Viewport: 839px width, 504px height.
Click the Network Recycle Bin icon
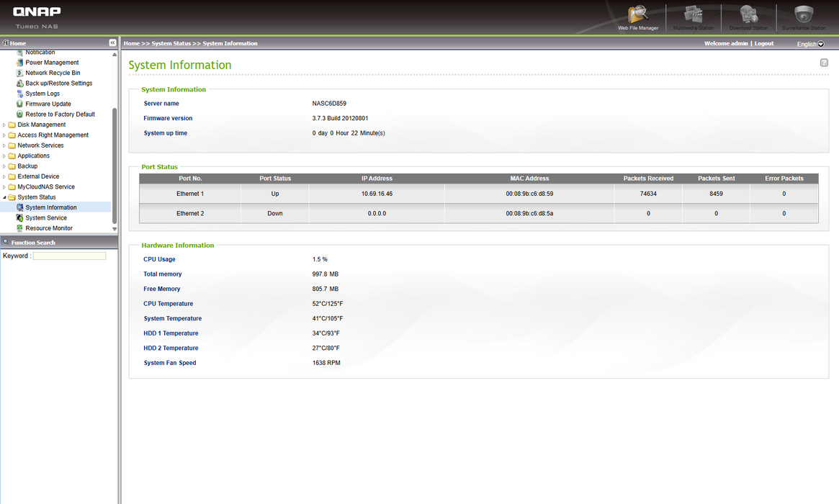point(19,73)
